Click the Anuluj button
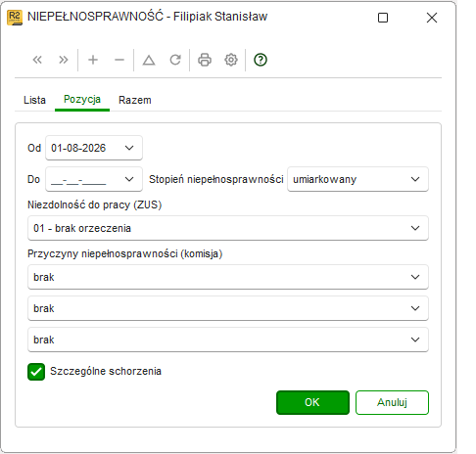Screen dimensions: 476x454 pos(392,403)
